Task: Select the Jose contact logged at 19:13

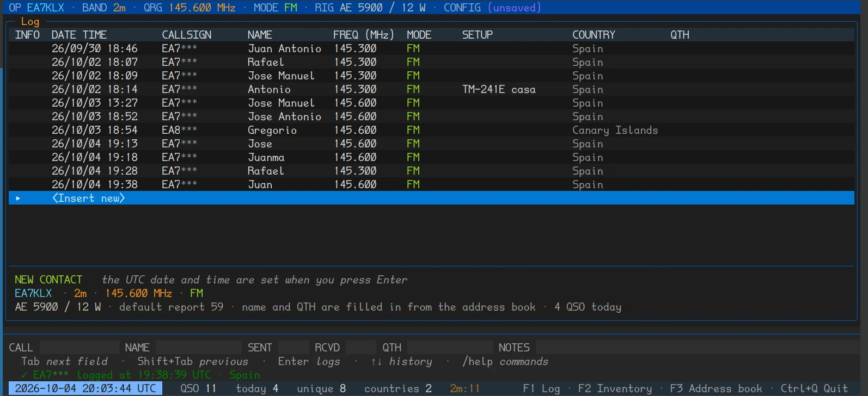Action: [431, 144]
